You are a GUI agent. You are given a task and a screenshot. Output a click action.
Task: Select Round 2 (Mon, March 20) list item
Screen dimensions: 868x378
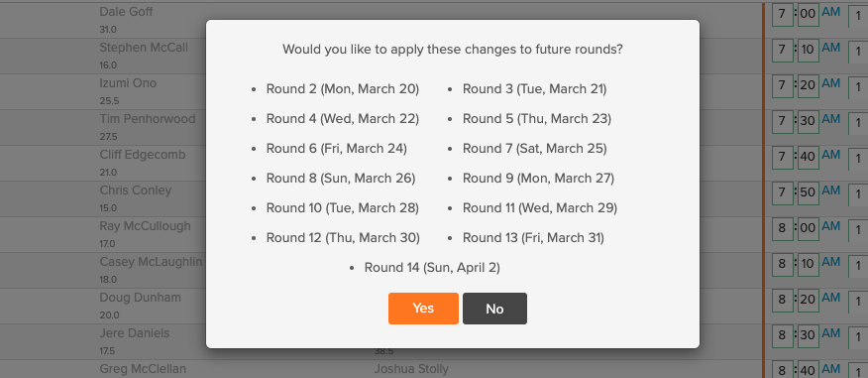pos(343,88)
